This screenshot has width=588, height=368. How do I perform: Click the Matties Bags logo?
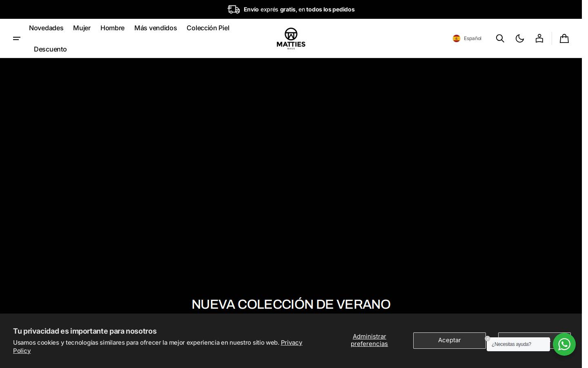coord(291,38)
